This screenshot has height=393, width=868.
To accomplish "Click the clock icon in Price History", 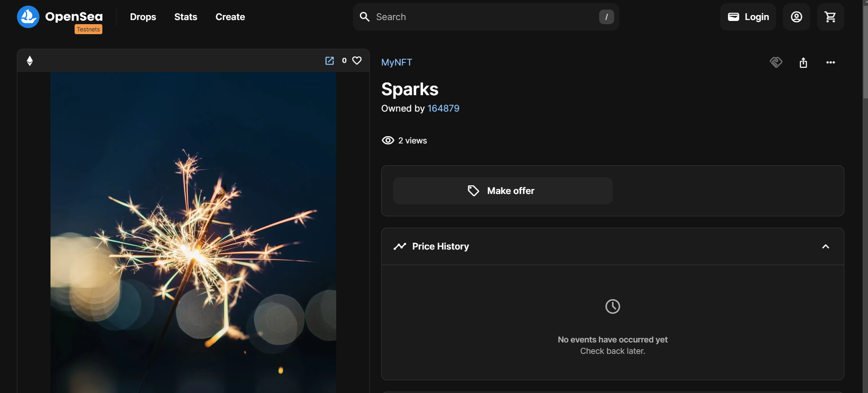I will pyautogui.click(x=613, y=306).
